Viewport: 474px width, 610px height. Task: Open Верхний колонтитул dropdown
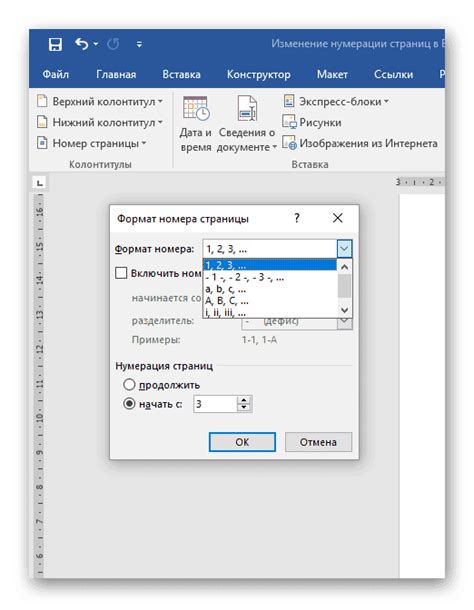(100, 102)
